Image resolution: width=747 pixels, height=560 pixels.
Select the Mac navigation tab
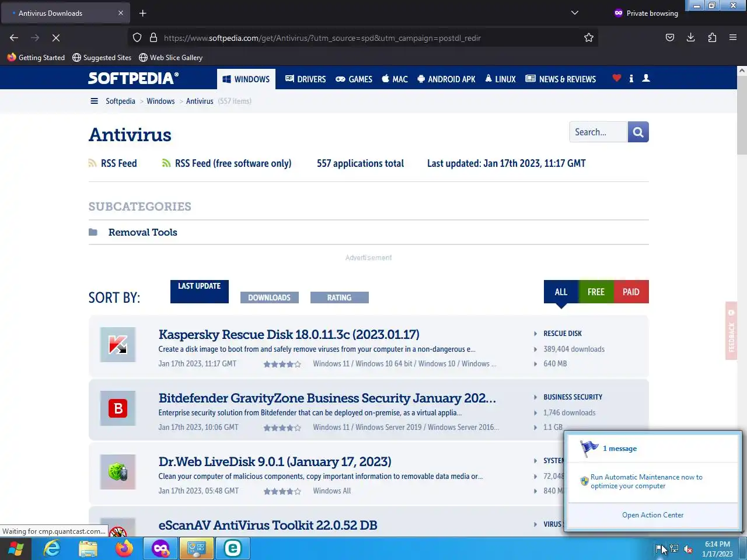(x=395, y=79)
